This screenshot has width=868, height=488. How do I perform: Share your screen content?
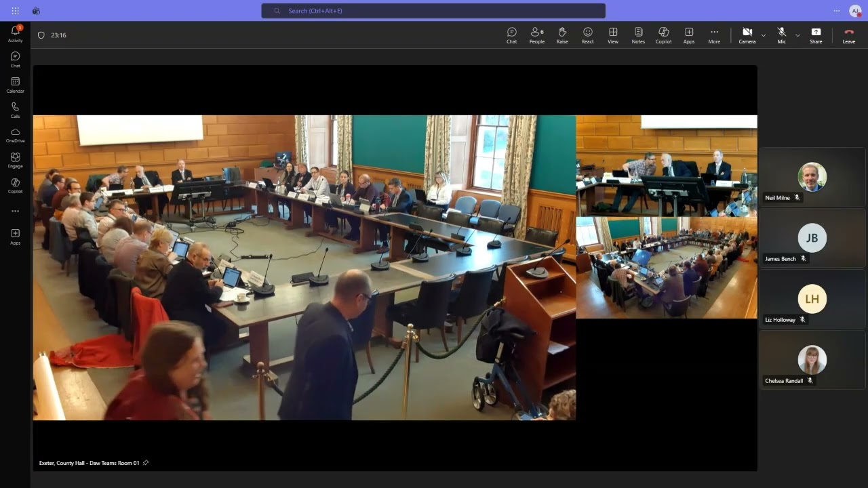click(816, 35)
